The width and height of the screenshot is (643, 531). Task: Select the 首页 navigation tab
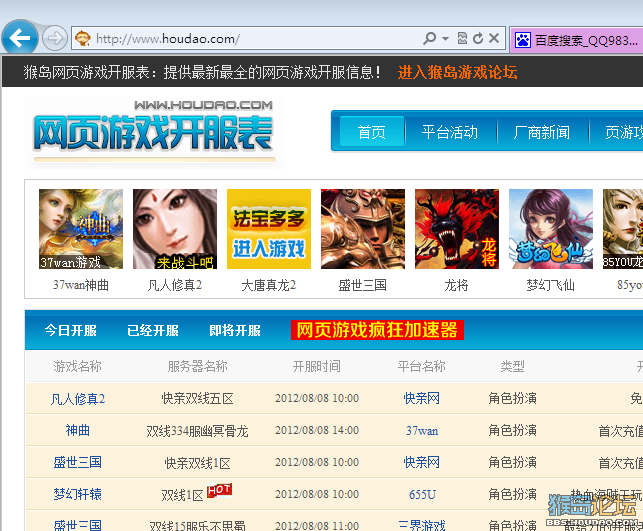pos(372,132)
